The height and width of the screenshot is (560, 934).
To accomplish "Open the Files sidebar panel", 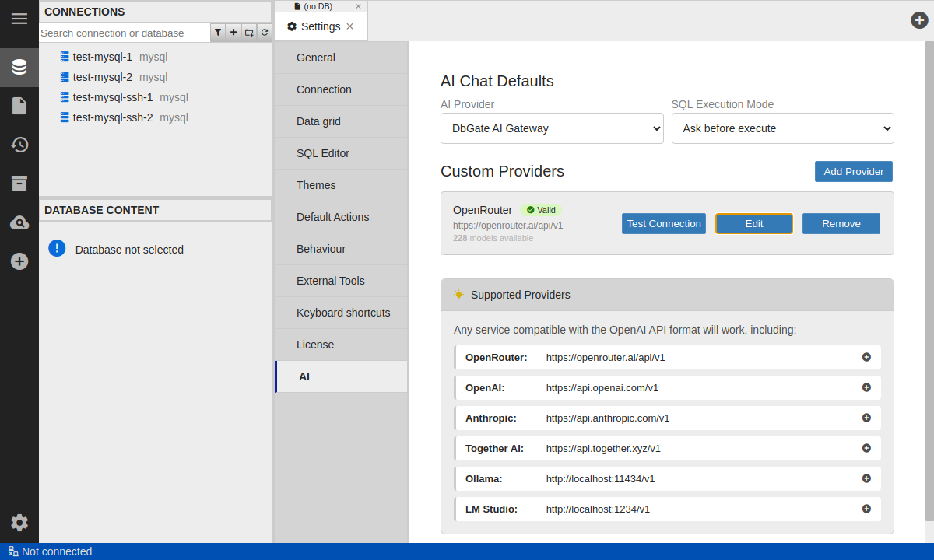I will [19, 106].
